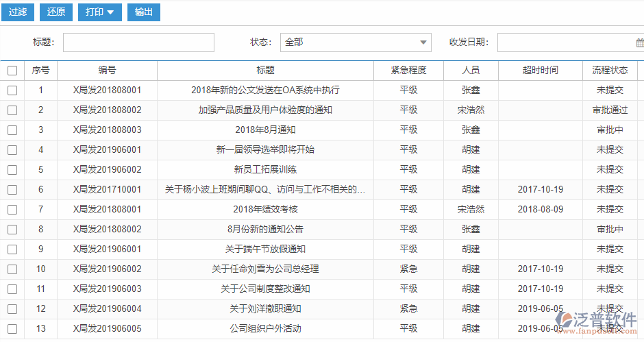Screen dimensions: 644x342
Task: Tick the checkbox for row 10
Action: 12,269
